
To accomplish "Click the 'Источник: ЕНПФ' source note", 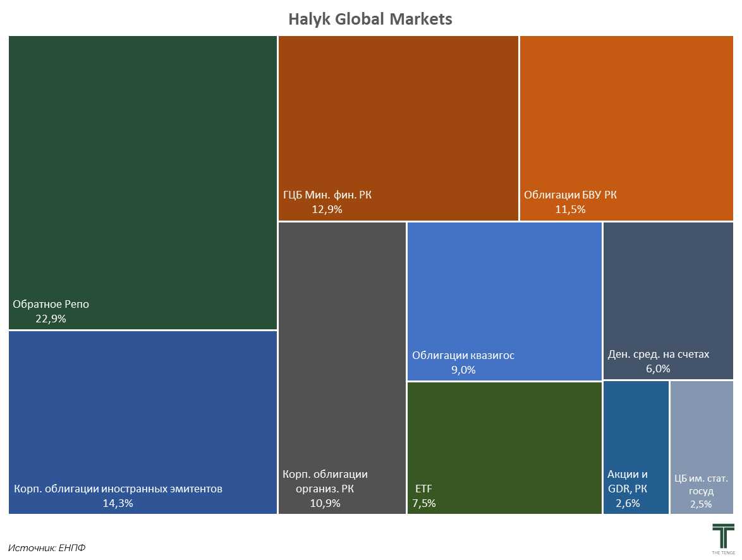I will pos(47,548).
